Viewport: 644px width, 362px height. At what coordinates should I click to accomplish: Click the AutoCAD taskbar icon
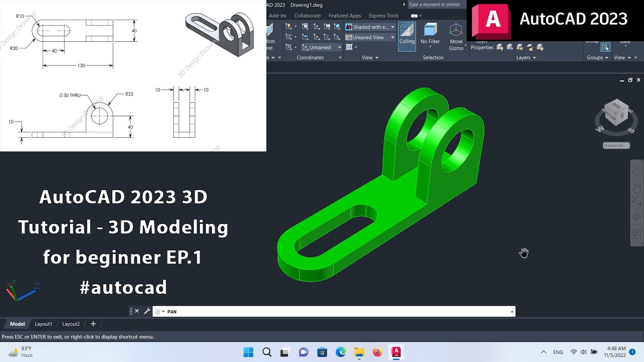pyautogui.click(x=396, y=352)
